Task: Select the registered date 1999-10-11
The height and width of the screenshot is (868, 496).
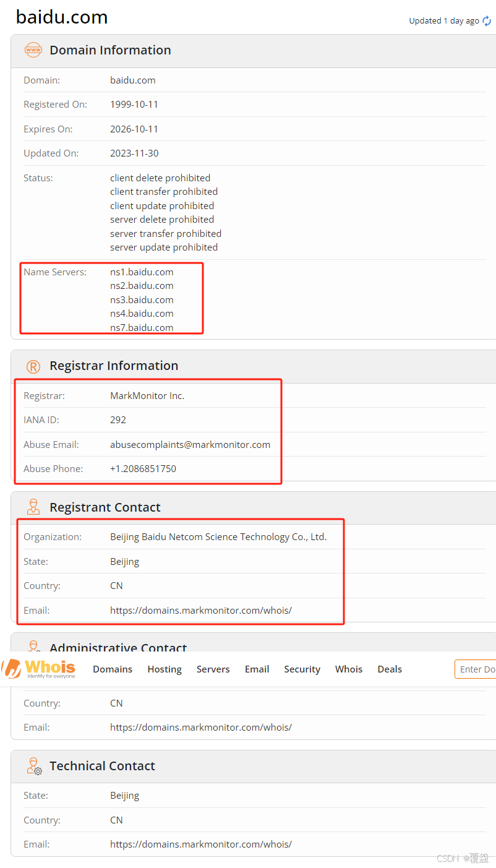Action: pyautogui.click(x=134, y=105)
